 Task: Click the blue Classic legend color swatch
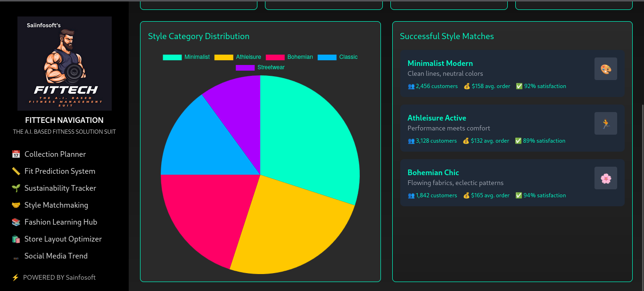pyautogui.click(x=327, y=57)
